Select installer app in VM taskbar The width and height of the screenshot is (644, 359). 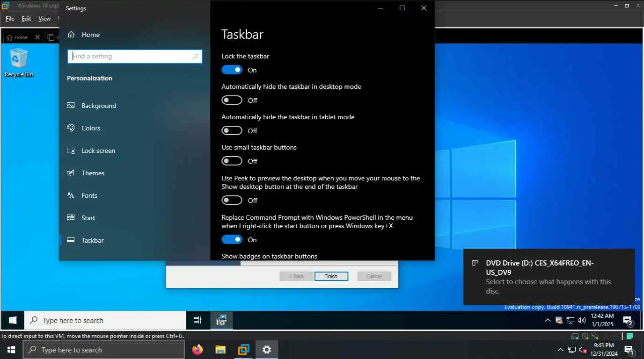[221, 320]
